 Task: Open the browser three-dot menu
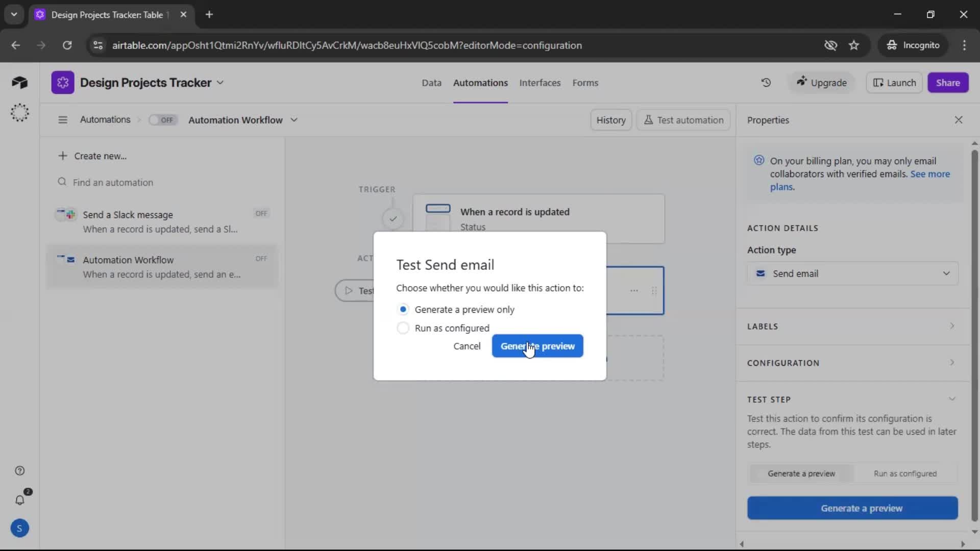click(964, 45)
